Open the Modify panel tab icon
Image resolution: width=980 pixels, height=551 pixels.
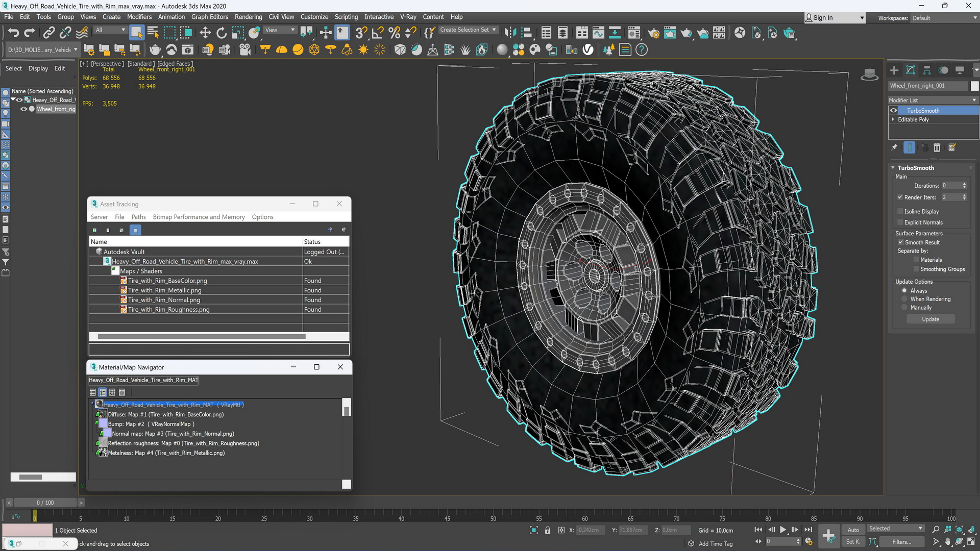(x=911, y=70)
